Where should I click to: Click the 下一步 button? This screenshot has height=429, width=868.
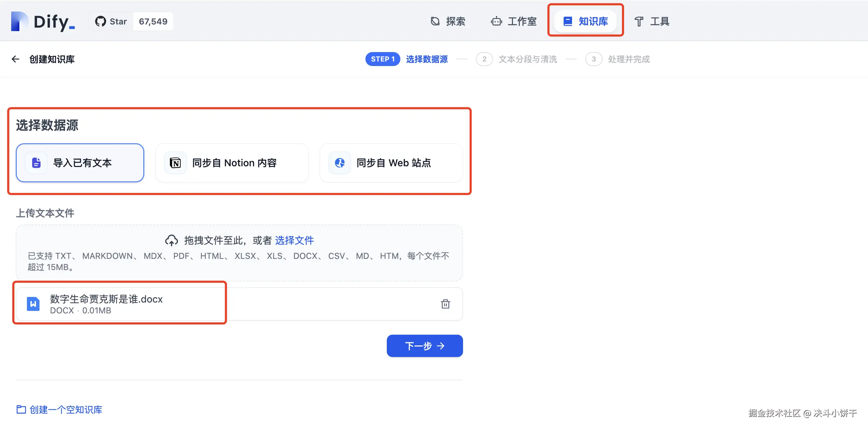(x=425, y=346)
